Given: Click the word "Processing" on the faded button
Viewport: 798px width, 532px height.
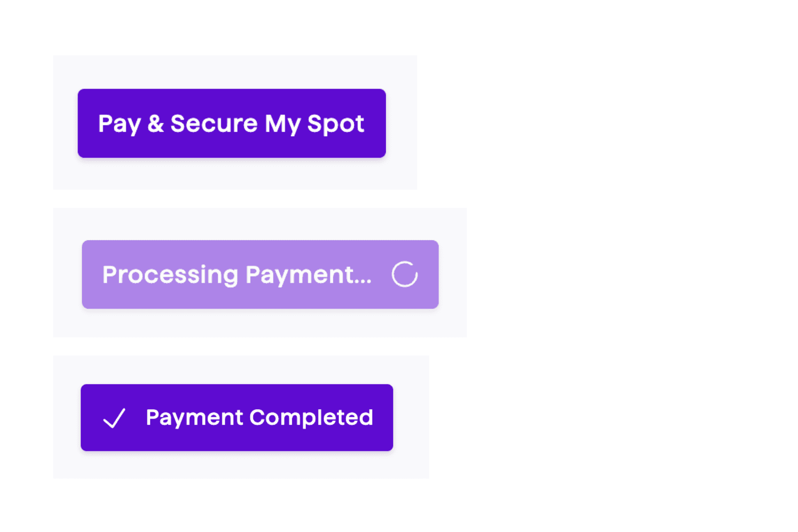Looking at the screenshot, I should point(170,275).
